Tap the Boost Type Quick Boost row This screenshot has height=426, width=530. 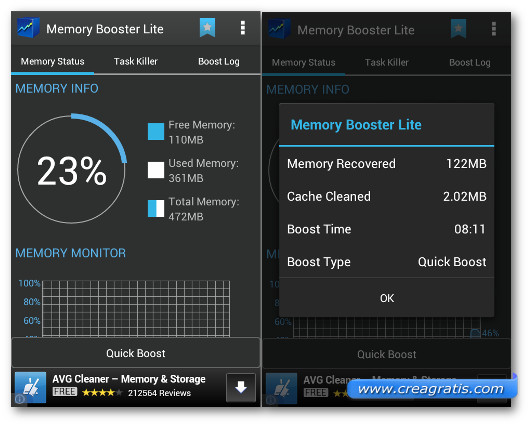click(387, 262)
